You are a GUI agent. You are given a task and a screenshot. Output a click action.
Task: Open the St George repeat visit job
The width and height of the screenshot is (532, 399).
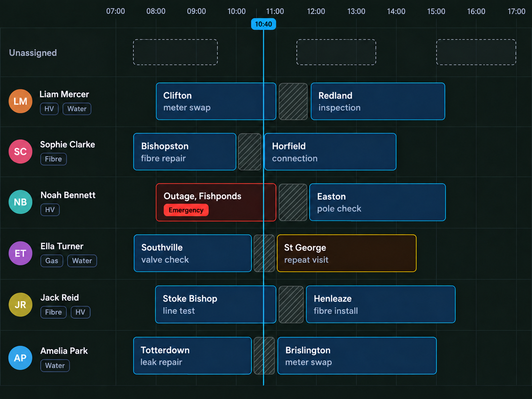[347, 253]
